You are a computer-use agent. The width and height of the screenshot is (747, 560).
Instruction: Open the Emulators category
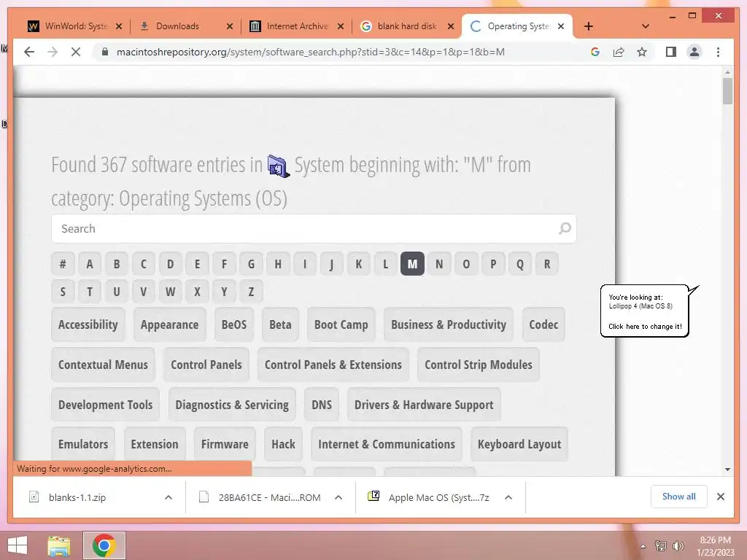click(x=83, y=444)
